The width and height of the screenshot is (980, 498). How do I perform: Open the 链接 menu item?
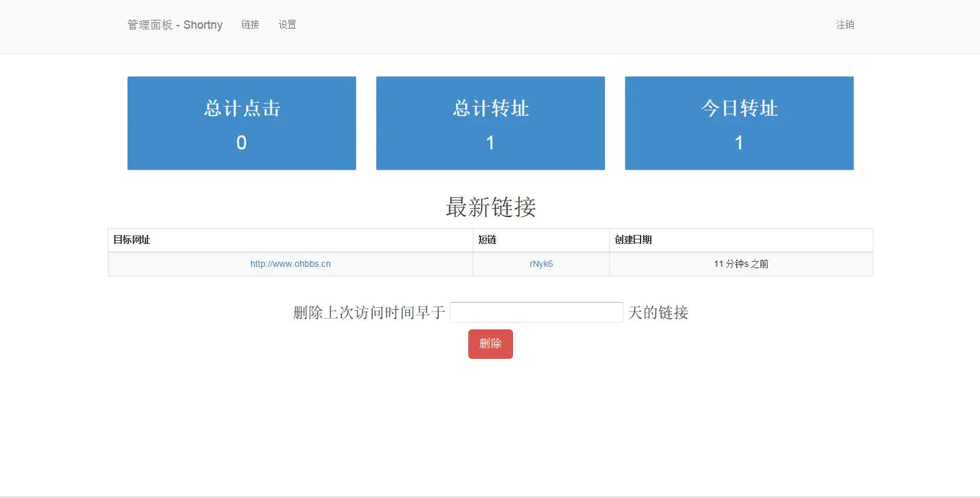(x=250, y=25)
